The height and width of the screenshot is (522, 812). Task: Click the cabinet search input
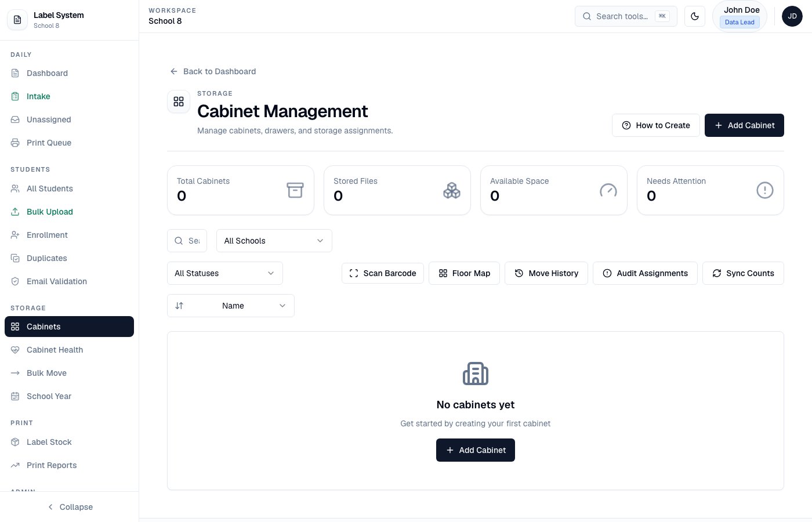187,241
